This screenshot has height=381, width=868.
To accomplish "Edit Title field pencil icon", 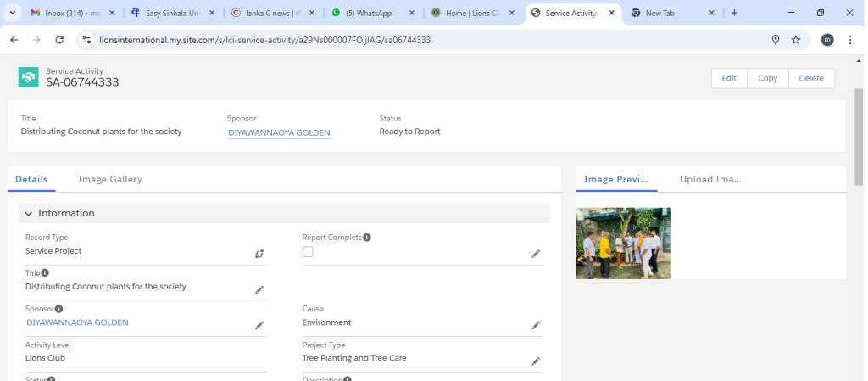I will (x=259, y=289).
